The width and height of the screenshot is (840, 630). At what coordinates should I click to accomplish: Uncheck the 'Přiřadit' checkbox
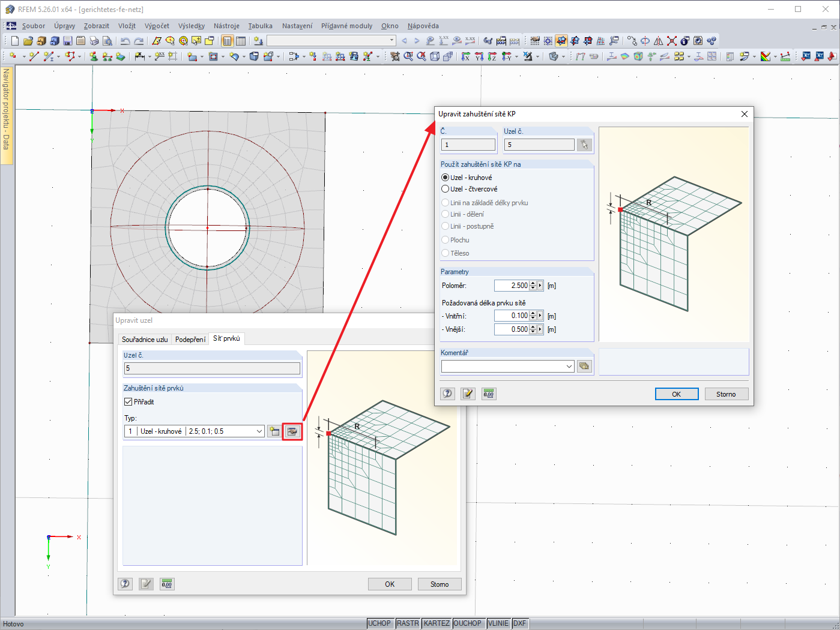point(128,402)
